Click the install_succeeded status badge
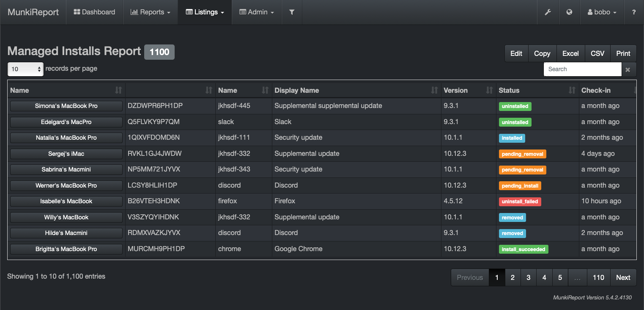644x310 pixels. pyautogui.click(x=523, y=249)
